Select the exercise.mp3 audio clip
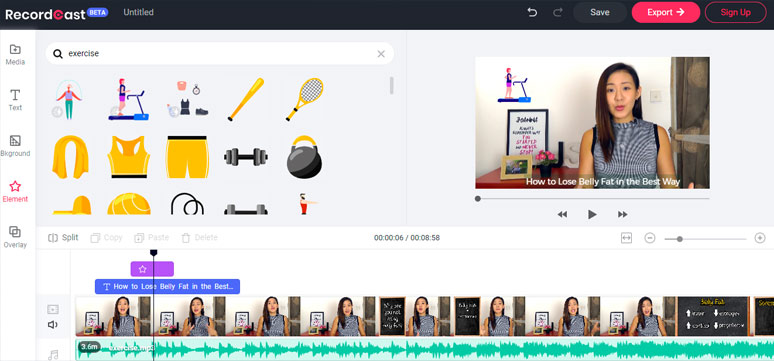 coord(425,350)
